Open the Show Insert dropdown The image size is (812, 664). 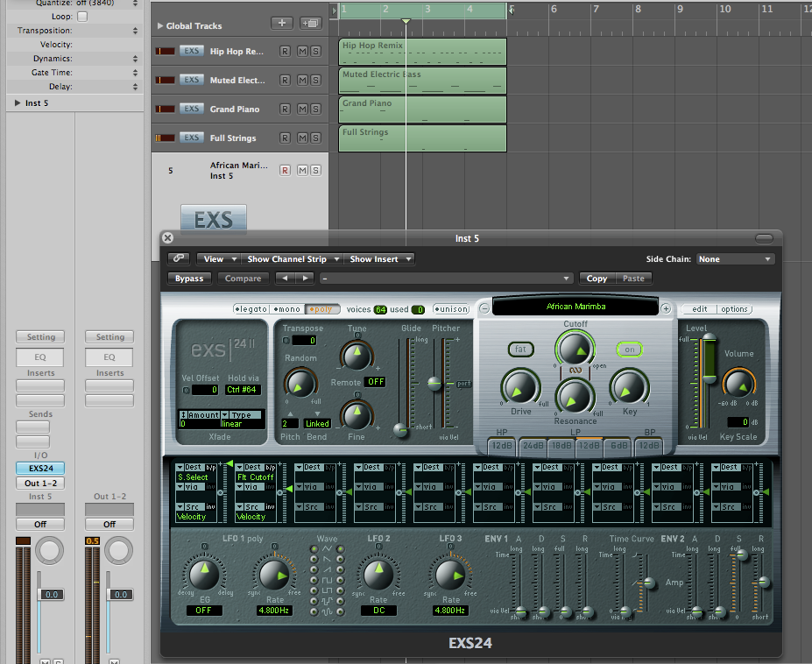coord(379,258)
